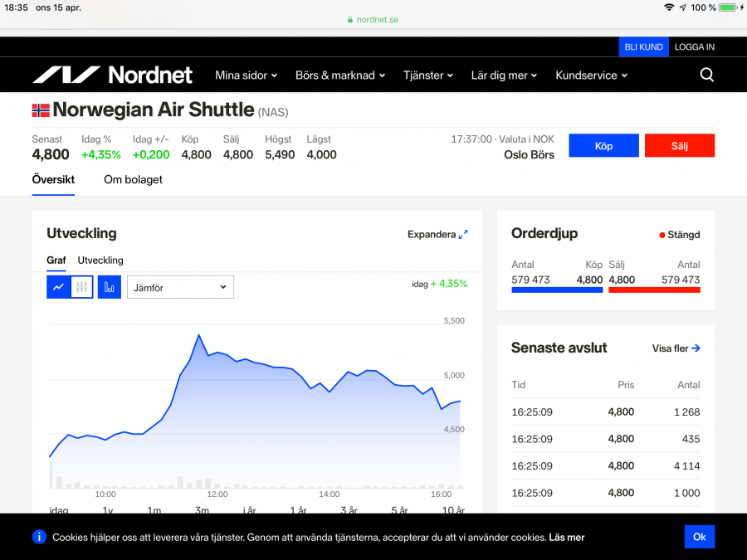This screenshot has width=747, height=560.
Task: Click the Lägst value 4,000
Action: click(321, 155)
